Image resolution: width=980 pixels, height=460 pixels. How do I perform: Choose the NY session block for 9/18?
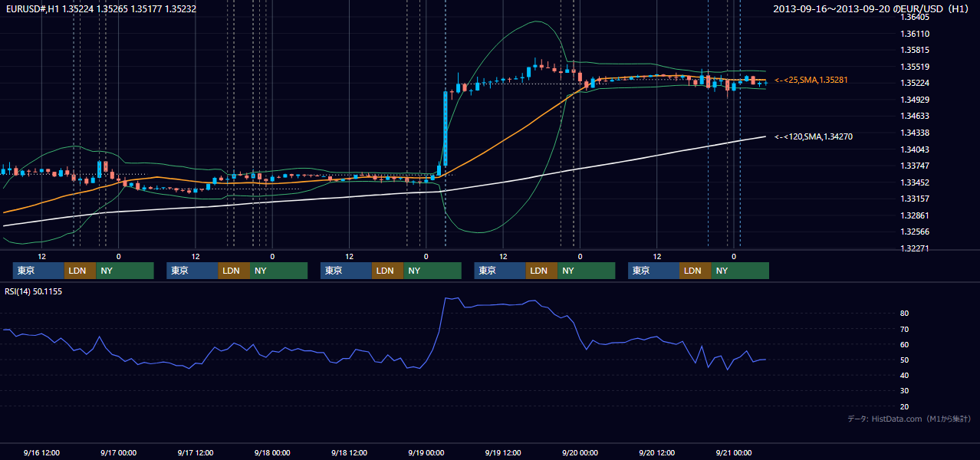[432, 271]
